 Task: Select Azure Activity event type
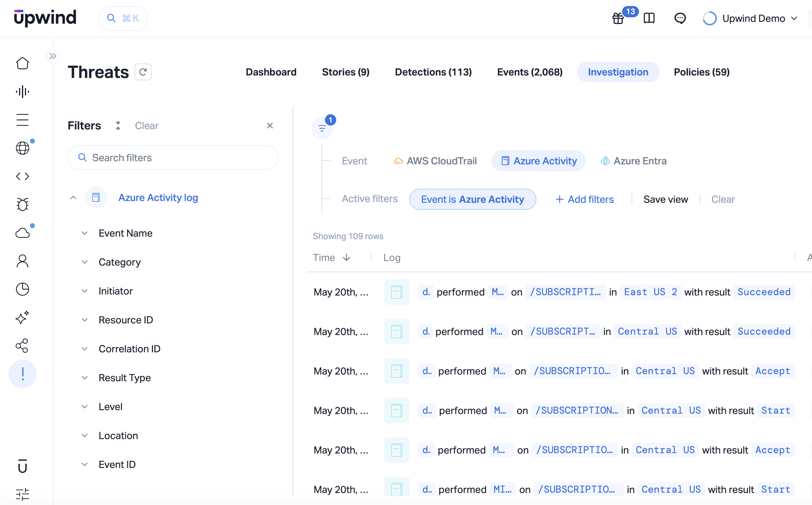pos(539,161)
